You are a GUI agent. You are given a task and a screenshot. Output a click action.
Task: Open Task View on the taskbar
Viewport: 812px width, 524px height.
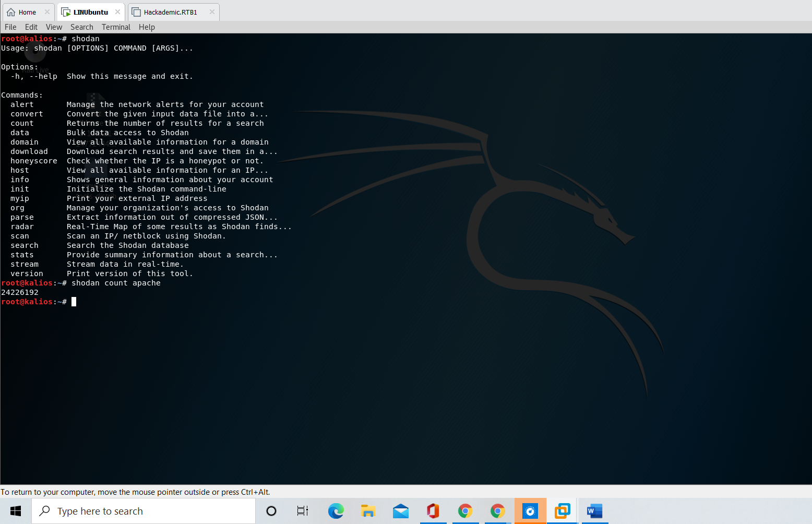pos(303,511)
